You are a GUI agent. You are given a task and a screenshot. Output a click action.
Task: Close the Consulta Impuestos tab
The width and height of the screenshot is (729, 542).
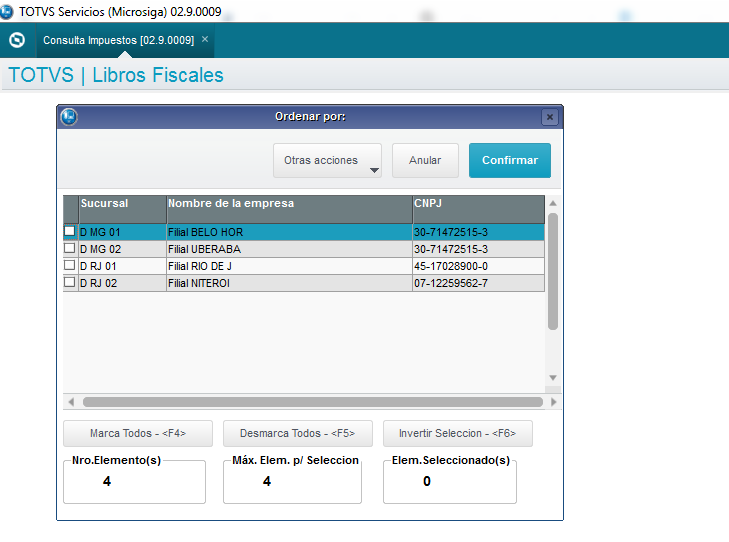[x=205, y=40]
